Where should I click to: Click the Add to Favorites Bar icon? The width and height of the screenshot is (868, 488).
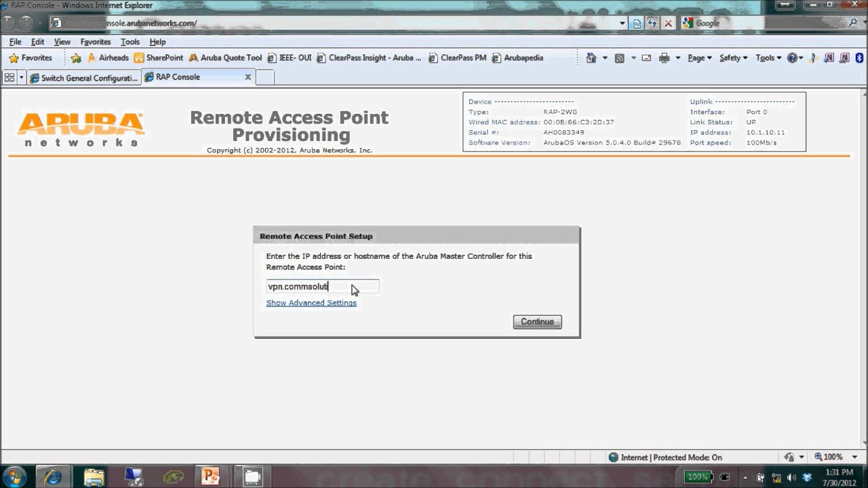pos(76,58)
